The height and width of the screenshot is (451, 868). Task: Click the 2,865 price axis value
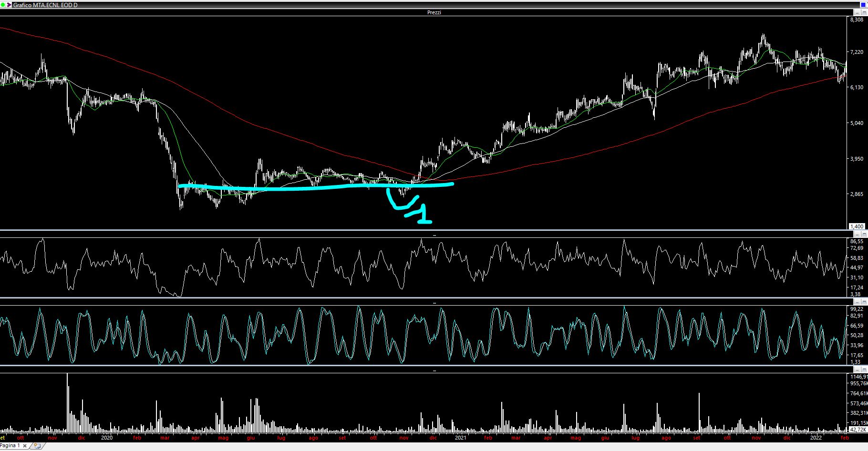pos(857,194)
